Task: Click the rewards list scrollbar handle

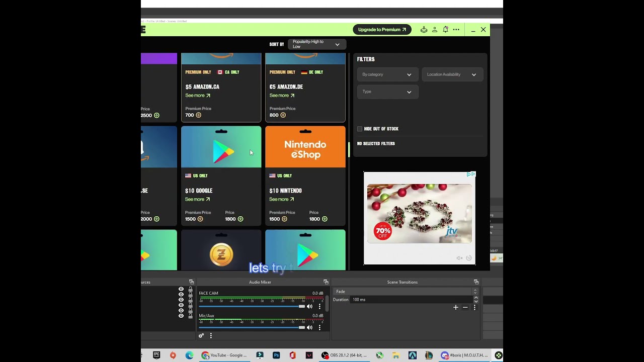Action: pyautogui.click(x=349, y=149)
